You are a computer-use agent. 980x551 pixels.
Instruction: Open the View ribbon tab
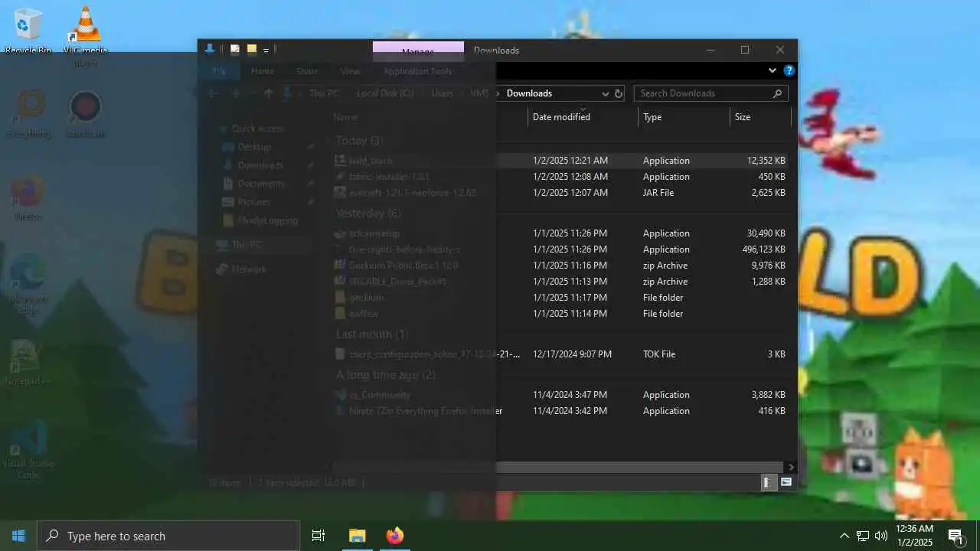coord(350,71)
